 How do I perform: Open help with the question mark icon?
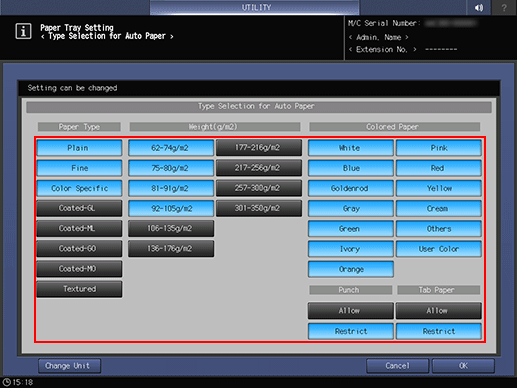pos(504,7)
